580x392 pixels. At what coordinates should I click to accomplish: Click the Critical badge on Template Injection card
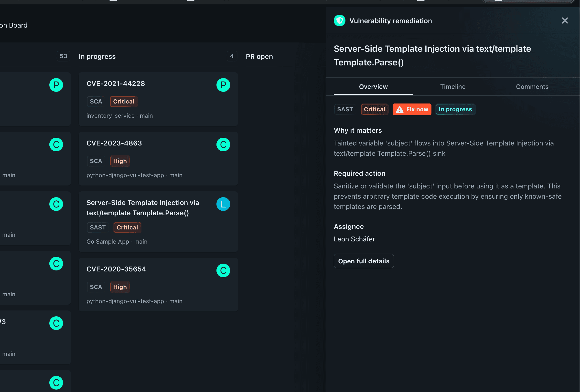click(x=127, y=227)
